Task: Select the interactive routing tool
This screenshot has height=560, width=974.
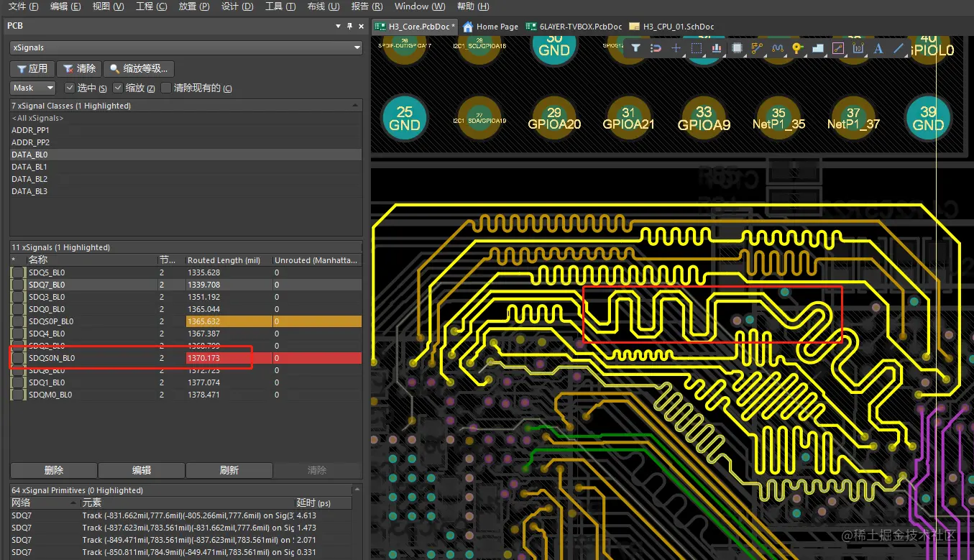Action: coord(757,48)
